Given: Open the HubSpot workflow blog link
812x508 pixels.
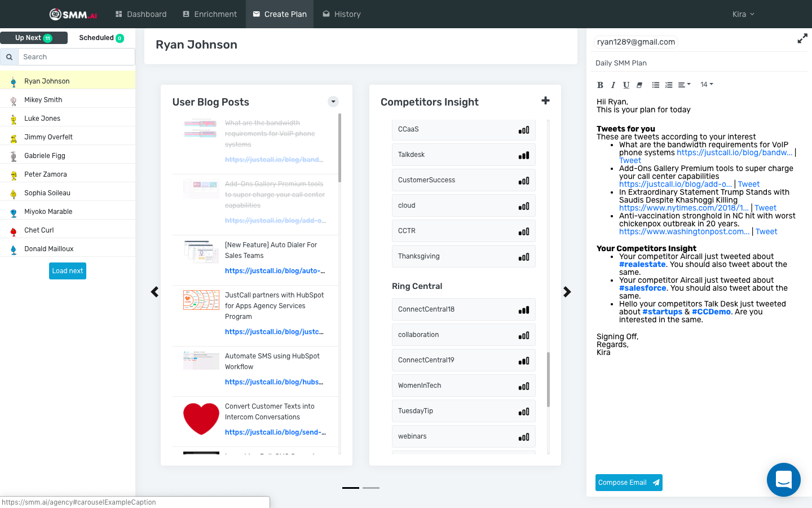Looking at the screenshot, I should (274, 382).
